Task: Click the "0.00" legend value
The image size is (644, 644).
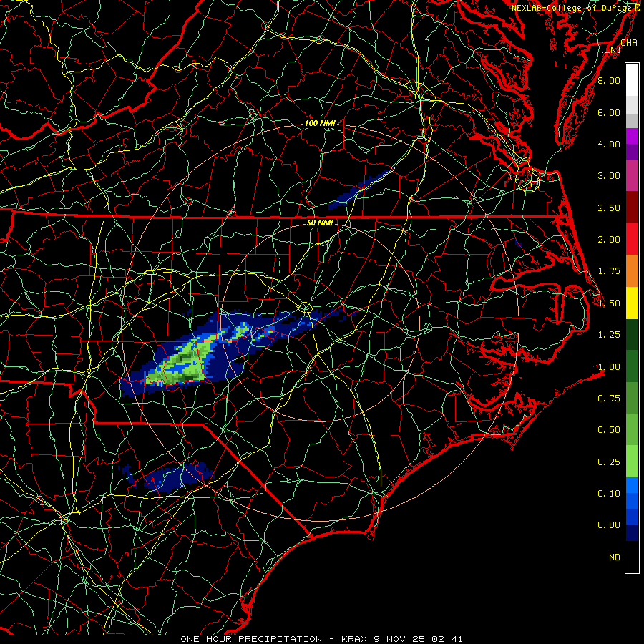Action: (x=609, y=525)
